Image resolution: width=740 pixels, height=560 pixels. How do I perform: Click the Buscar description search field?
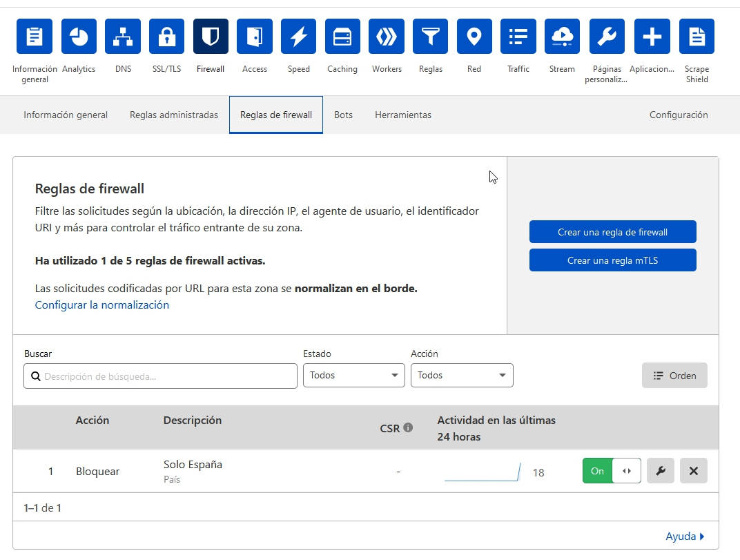(x=160, y=376)
